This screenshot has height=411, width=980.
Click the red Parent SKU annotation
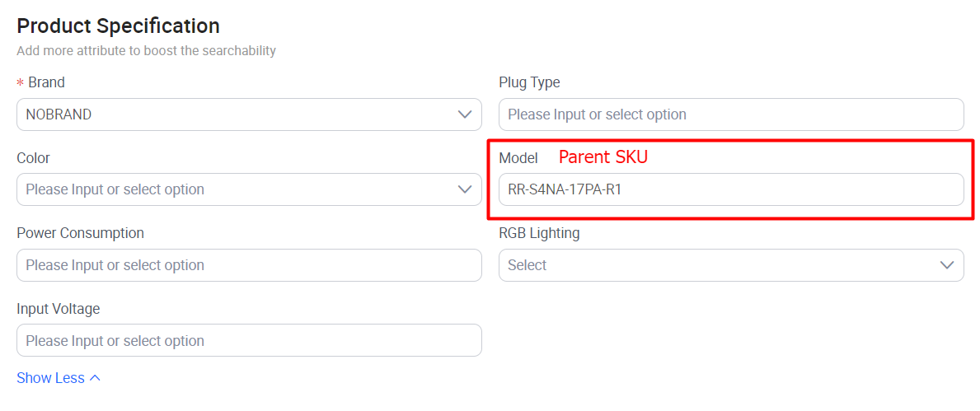click(x=603, y=157)
